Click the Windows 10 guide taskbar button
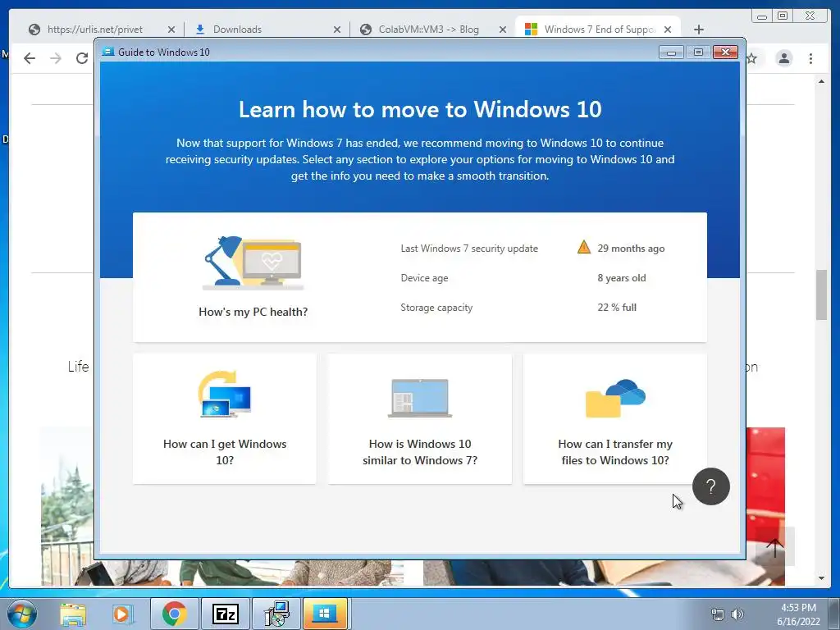 pyautogui.click(x=325, y=614)
